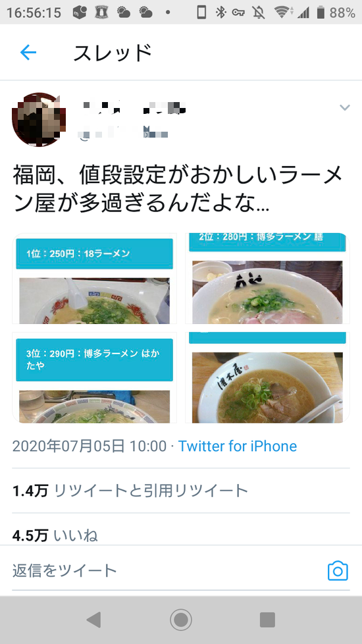Viewport: 362px width, 644px height.
Task: Open the Twitter for iPhone source link
Action: pyautogui.click(x=237, y=446)
